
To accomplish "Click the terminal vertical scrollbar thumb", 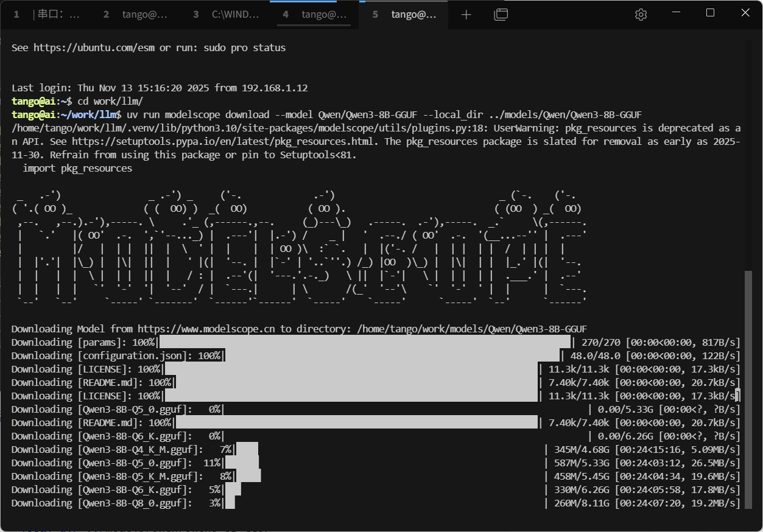I will tap(749, 390).
